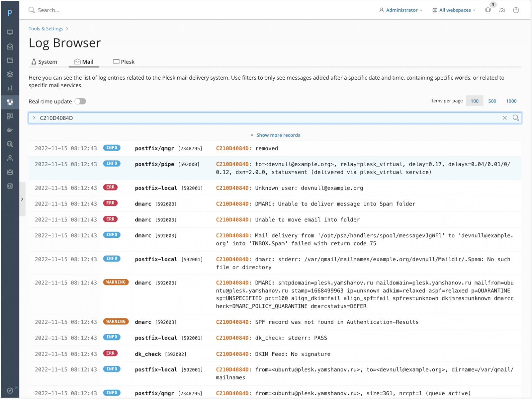Open the Administrator account dropdown
Screen dimensions: 532x399
(x=401, y=10)
